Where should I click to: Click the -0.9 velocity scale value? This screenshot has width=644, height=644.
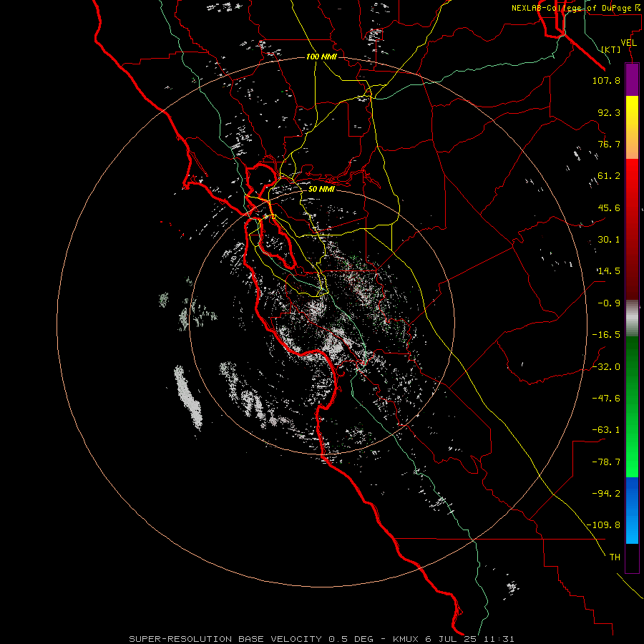609,303
